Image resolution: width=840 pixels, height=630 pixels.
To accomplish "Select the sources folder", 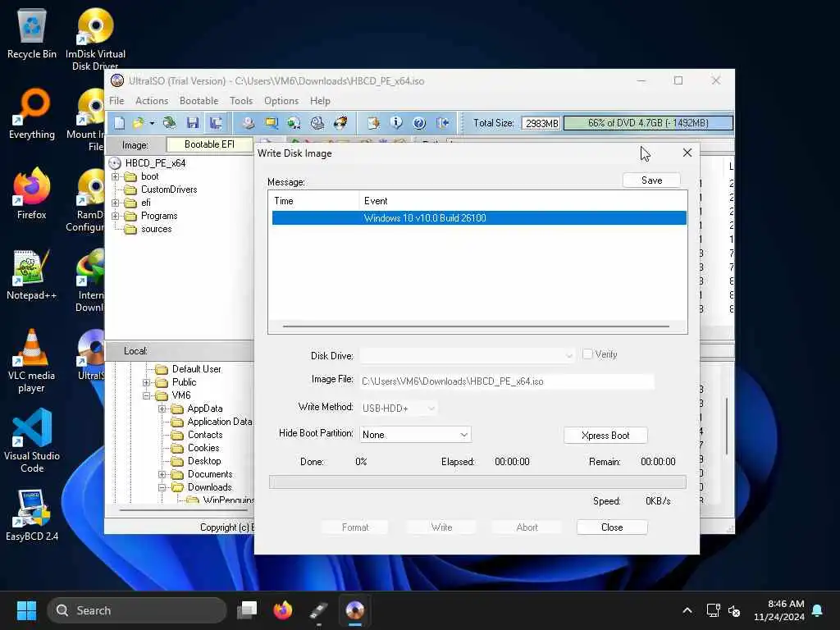I will pos(157,230).
